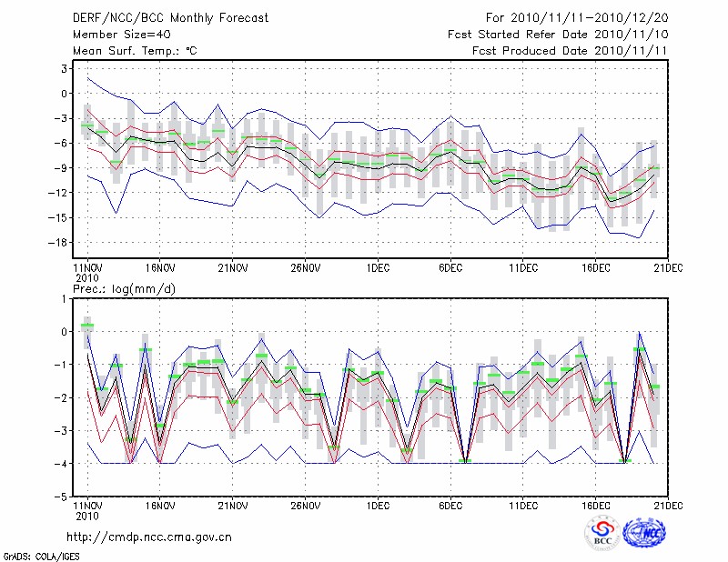Image resolution: width=728 pixels, height=562 pixels.
Task: Open the cmdp.ncc.cma.gov.cn URL text
Action: [x=149, y=537]
